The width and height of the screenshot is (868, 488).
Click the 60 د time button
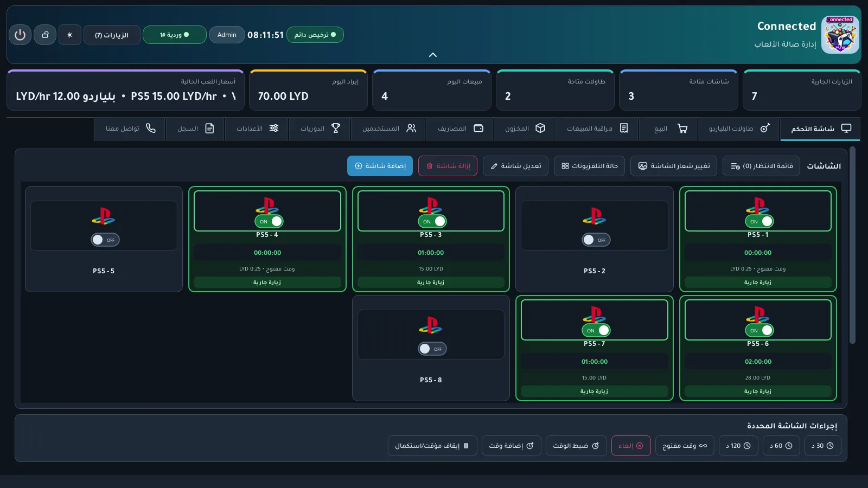(781, 446)
